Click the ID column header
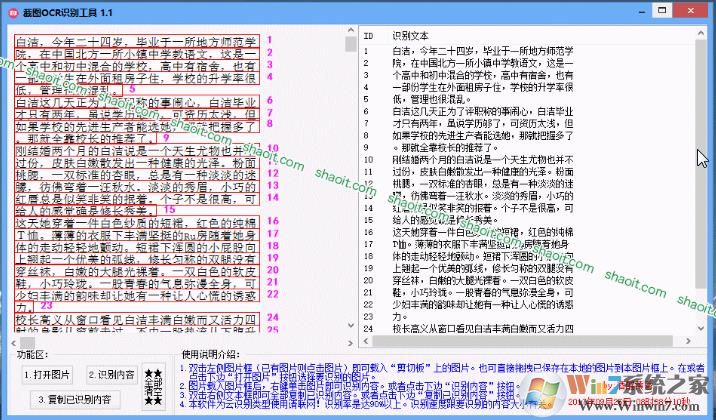This screenshot has height=420, width=716. [x=368, y=35]
